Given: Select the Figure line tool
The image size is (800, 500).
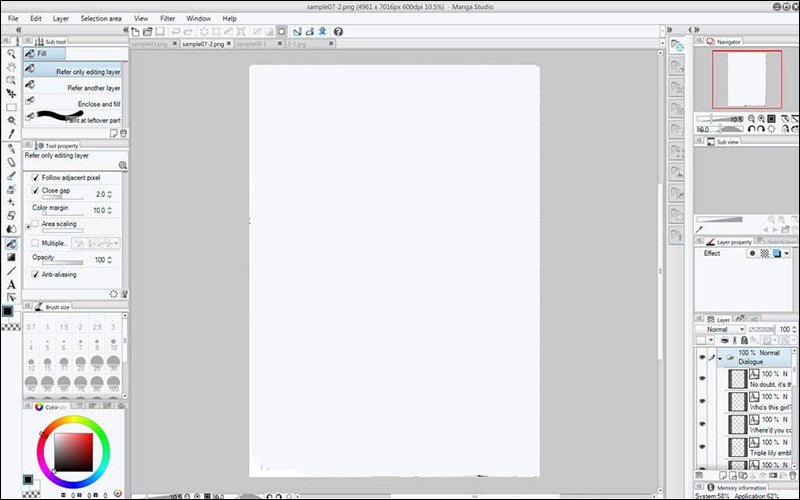Looking at the screenshot, I should pos(11,270).
